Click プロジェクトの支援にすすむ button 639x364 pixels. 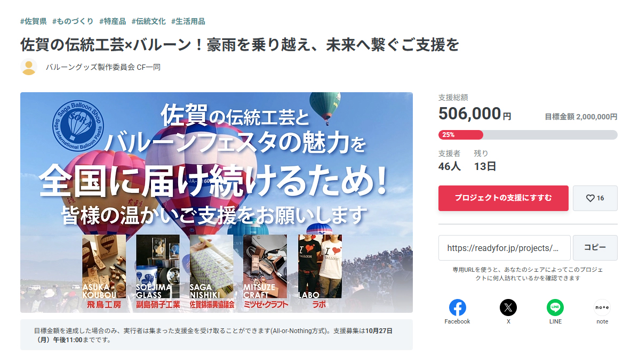click(x=504, y=198)
